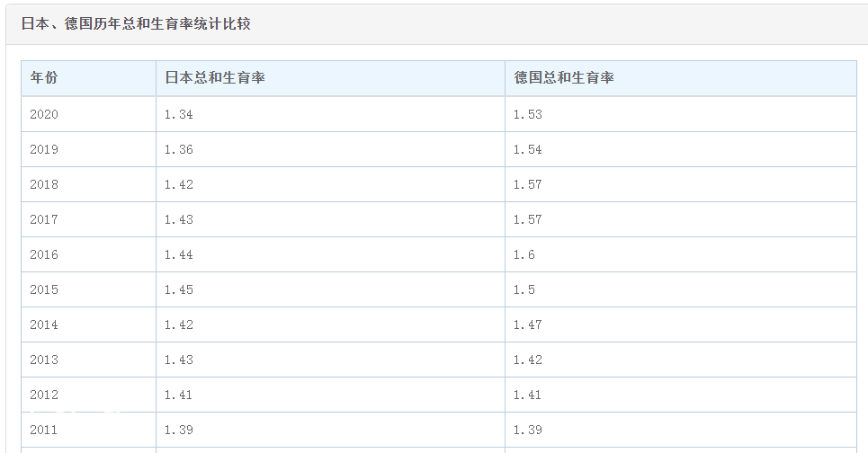Click Germany's 1.5 value for 2015

point(524,289)
